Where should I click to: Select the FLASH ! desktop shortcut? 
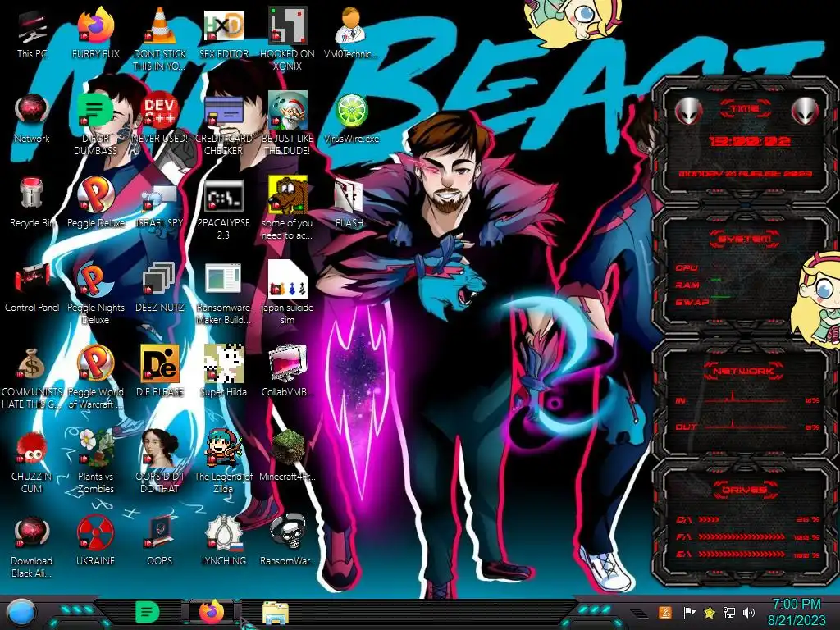[x=351, y=203]
